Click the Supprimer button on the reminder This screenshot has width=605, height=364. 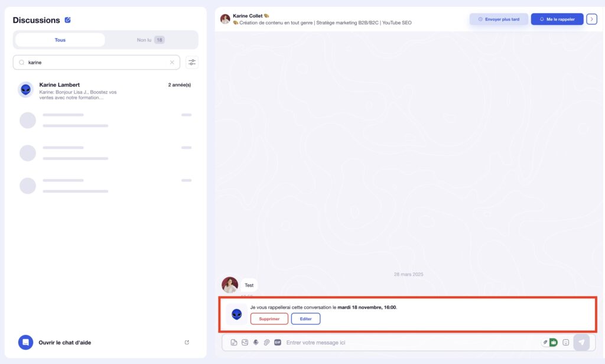point(269,318)
